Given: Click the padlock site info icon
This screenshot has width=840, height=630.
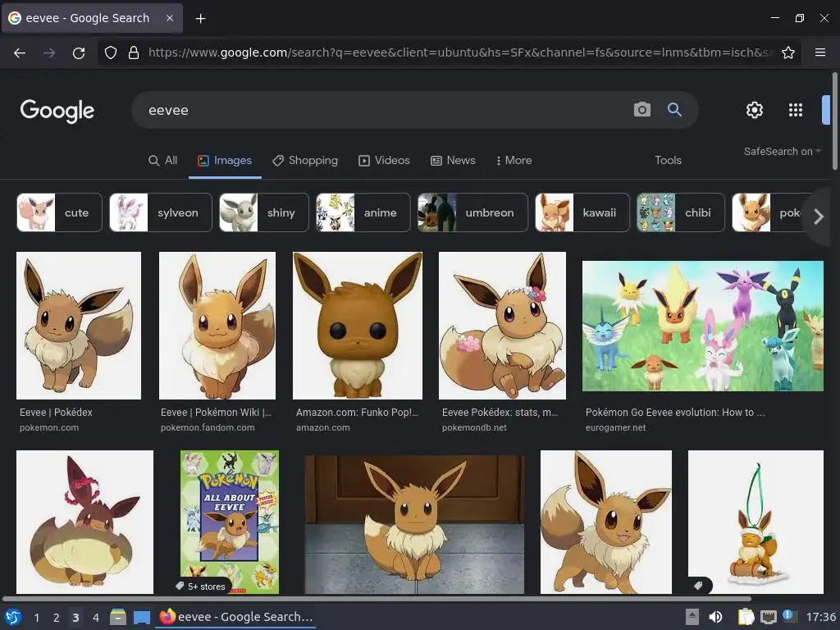Looking at the screenshot, I should [134, 52].
